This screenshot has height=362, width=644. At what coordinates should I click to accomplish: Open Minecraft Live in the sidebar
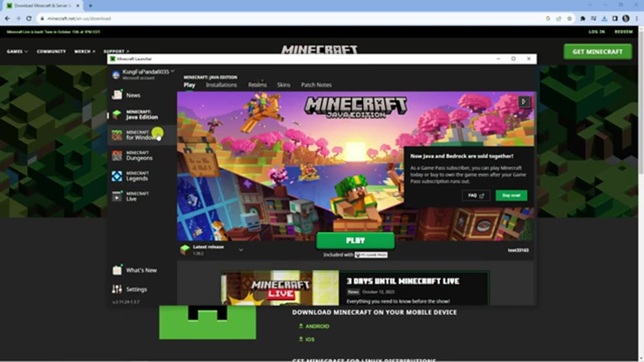coord(141,197)
